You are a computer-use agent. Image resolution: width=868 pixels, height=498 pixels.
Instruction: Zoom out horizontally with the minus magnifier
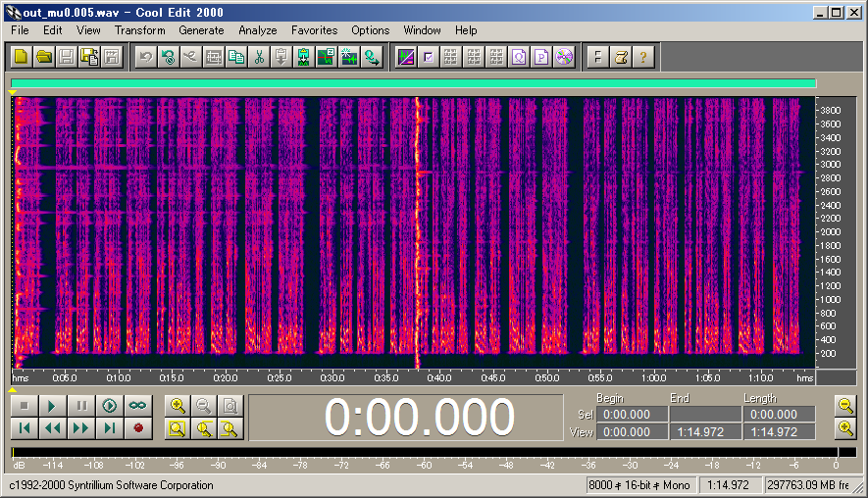203,406
